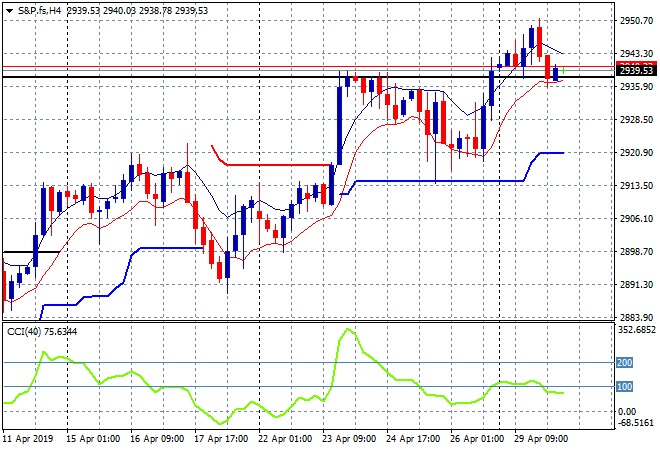Click CCI scale value 0.00

click(627, 411)
